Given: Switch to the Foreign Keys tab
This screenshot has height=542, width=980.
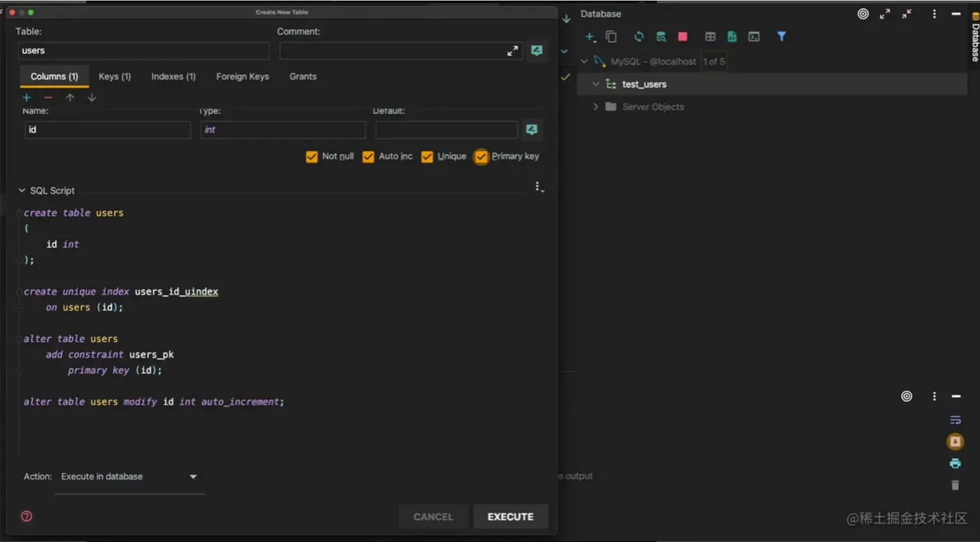Looking at the screenshot, I should (x=242, y=76).
